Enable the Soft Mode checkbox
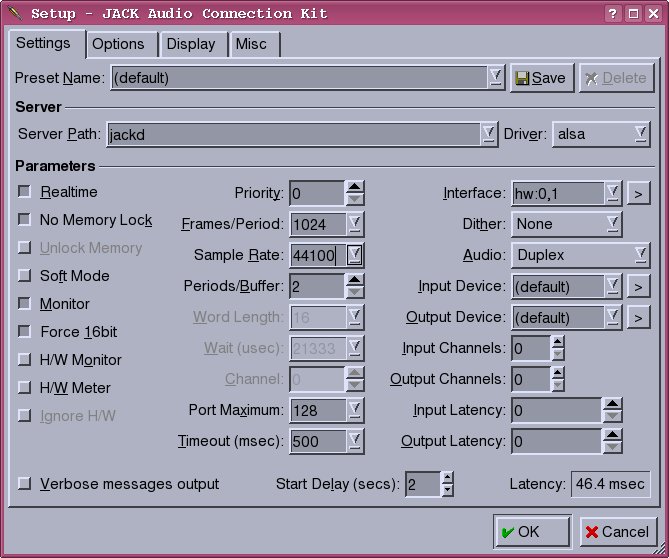The height and width of the screenshot is (558, 669). (x=24, y=276)
